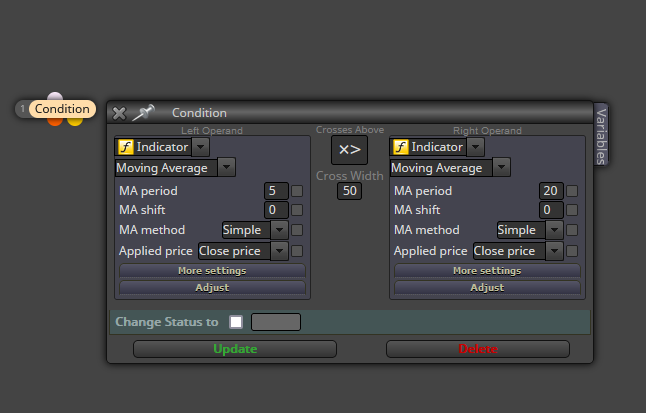Image resolution: width=646 pixels, height=413 pixels.
Task: Toggle checkbox beside Left MA period 5
Action: [x=297, y=191]
